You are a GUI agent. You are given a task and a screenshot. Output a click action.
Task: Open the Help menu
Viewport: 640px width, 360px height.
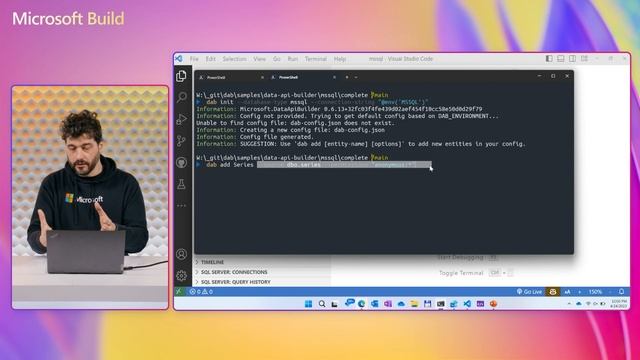pyautogui.click(x=340, y=59)
